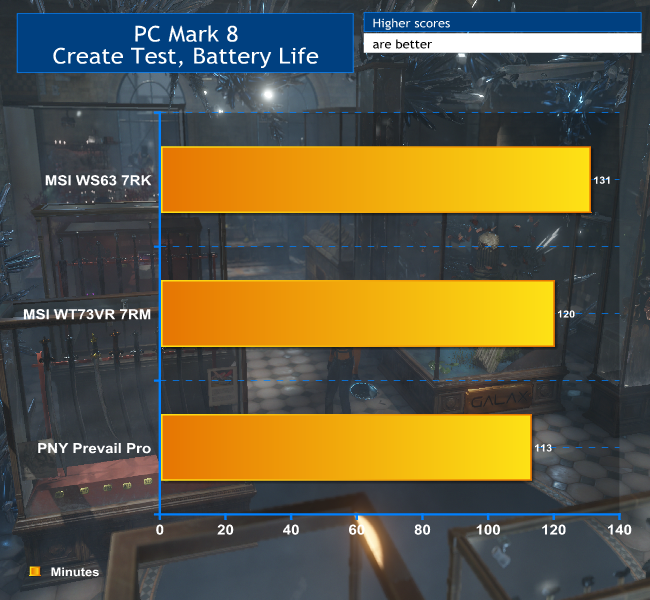Click the value label '113'

coord(543,448)
